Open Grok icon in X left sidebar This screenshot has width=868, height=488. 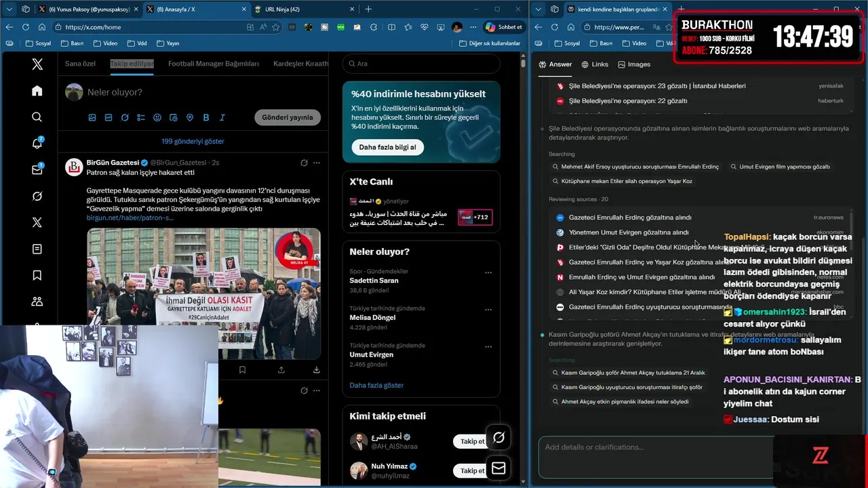tap(37, 196)
